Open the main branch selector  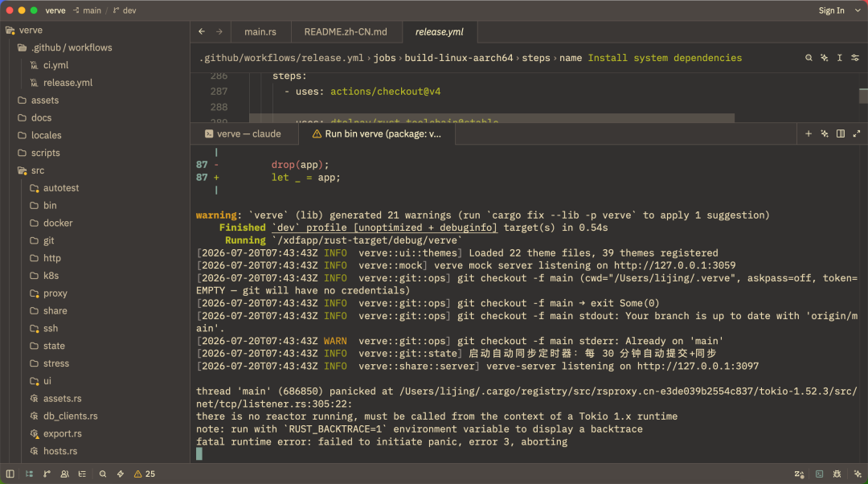click(88, 10)
